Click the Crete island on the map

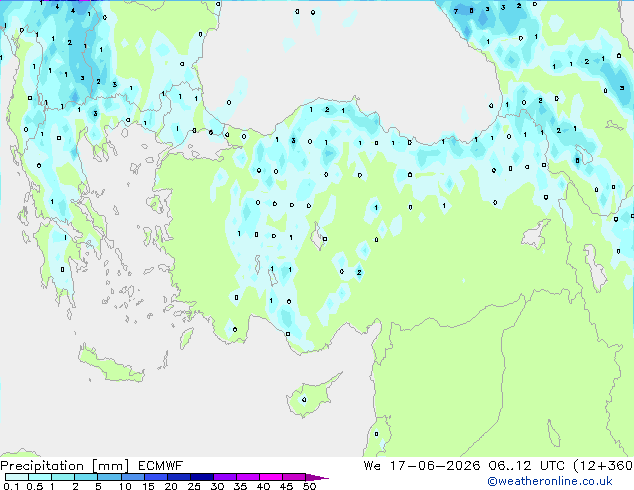click(111, 365)
